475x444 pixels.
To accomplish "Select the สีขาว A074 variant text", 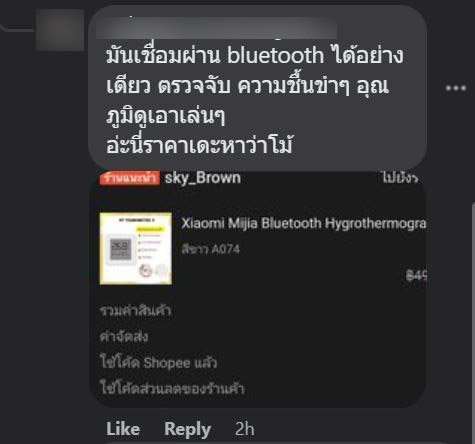I will tap(211, 249).
